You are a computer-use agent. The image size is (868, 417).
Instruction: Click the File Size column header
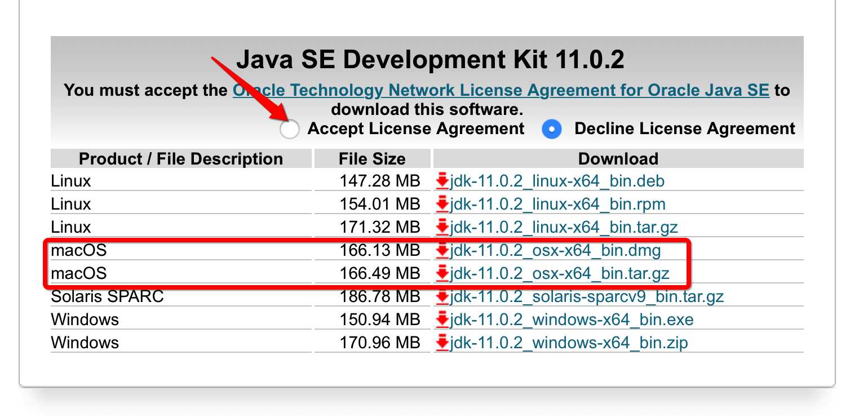click(372, 158)
